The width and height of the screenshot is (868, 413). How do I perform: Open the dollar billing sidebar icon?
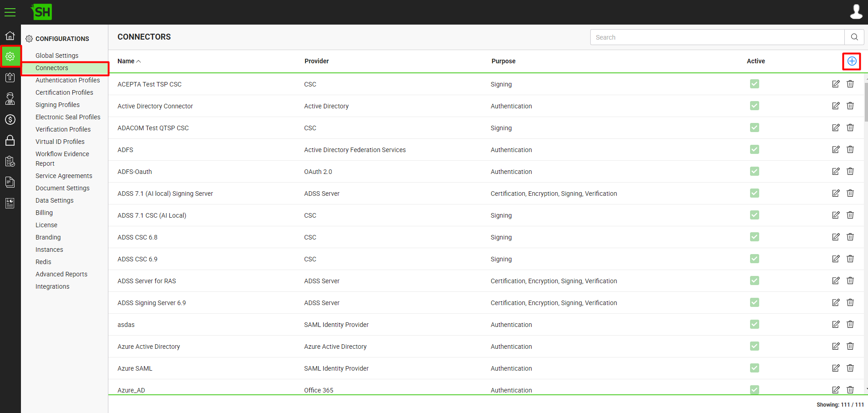pos(10,119)
